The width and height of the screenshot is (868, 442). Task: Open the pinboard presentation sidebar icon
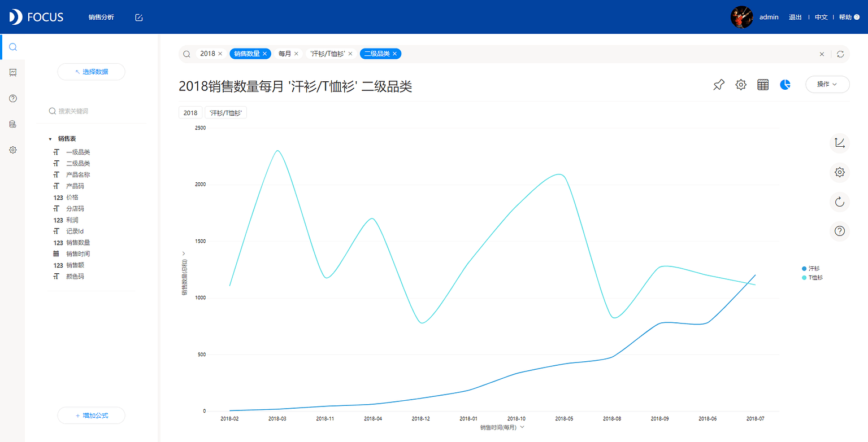(x=12, y=72)
